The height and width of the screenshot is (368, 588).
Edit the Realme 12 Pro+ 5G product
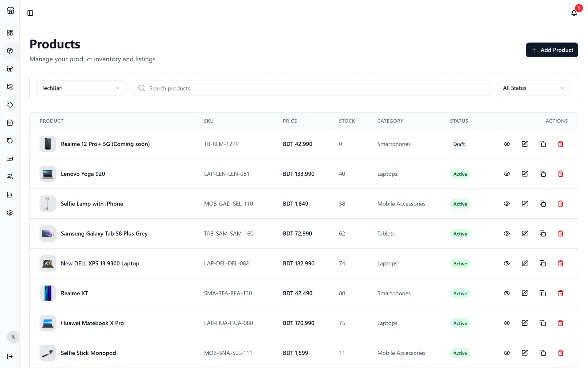(x=525, y=144)
